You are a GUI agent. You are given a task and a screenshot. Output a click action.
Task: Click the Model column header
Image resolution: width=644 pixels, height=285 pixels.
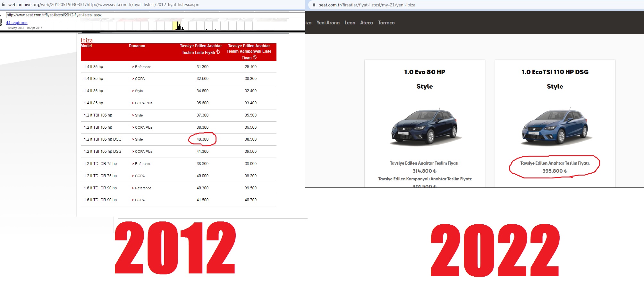(86, 46)
